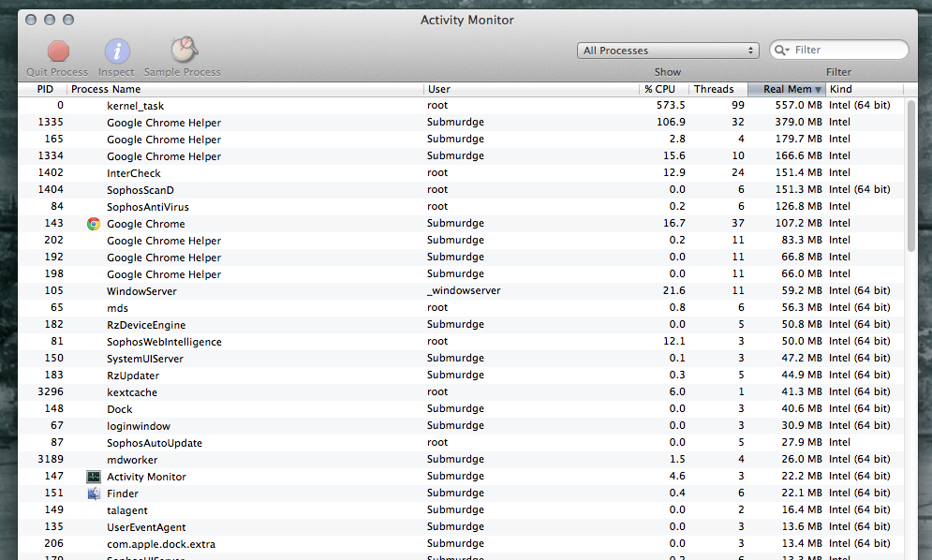Click the thread count 37 cell
The image size is (932, 560).
click(737, 224)
